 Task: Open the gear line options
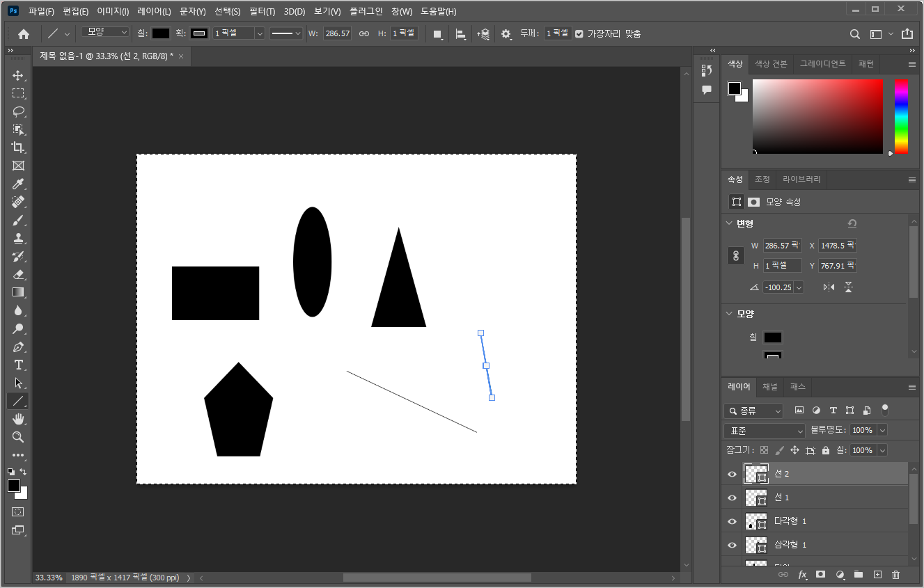pyautogui.click(x=506, y=33)
